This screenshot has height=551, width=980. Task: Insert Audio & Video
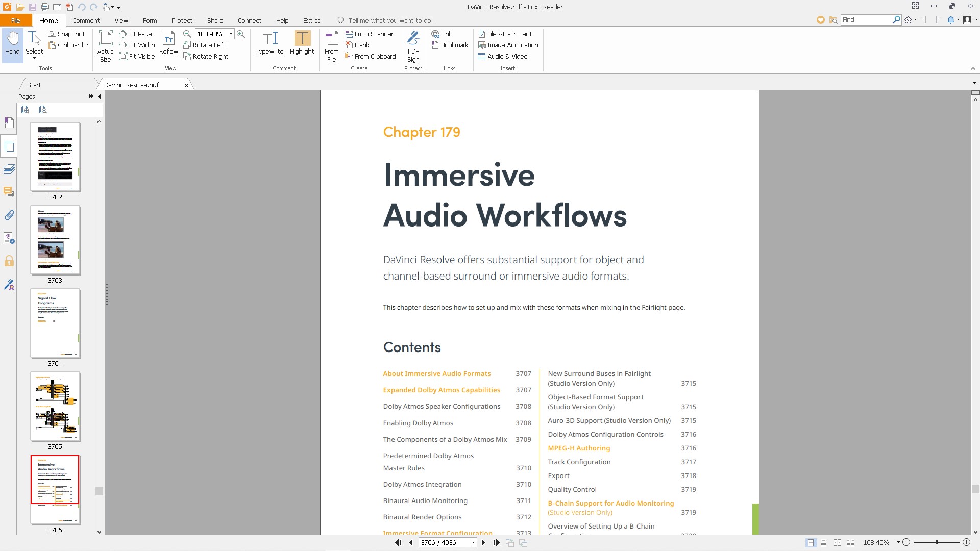(503, 56)
